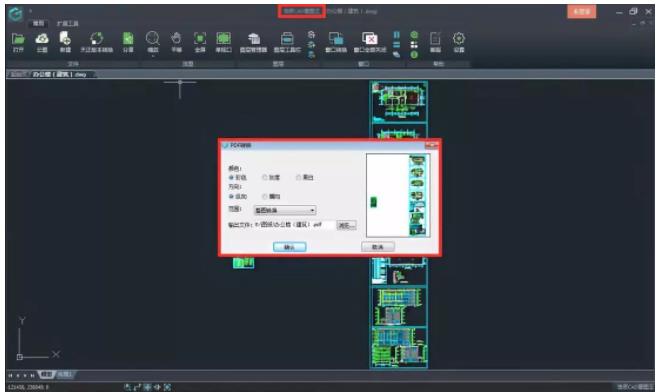Select the middle grayscale color radio option
The image size is (657, 392).
(265, 178)
